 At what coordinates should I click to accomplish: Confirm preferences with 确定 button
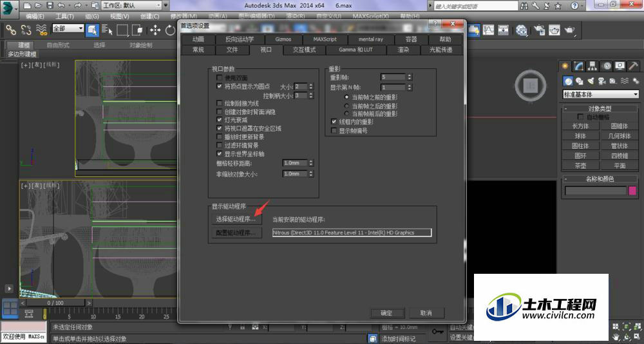[x=387, y=313]
